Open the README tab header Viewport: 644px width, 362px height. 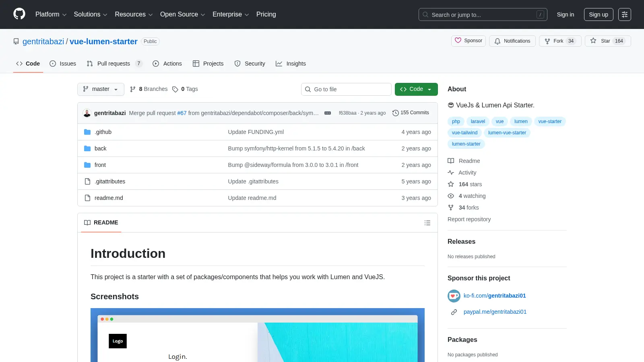[x=101, y=223]
